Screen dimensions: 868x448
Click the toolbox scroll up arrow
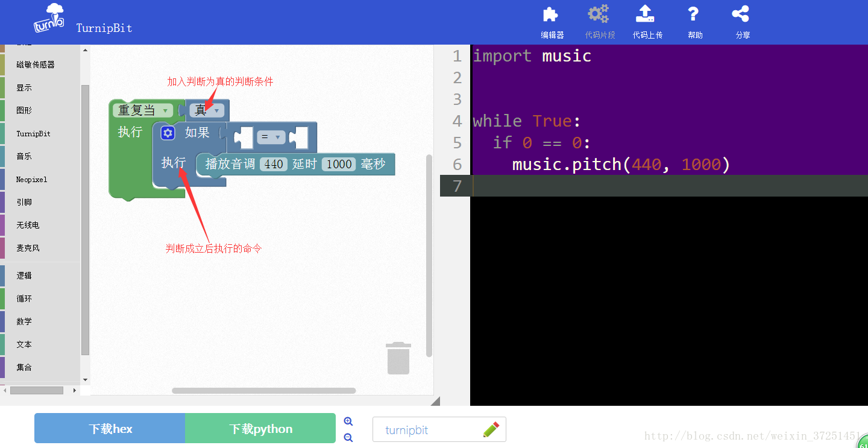85,50
